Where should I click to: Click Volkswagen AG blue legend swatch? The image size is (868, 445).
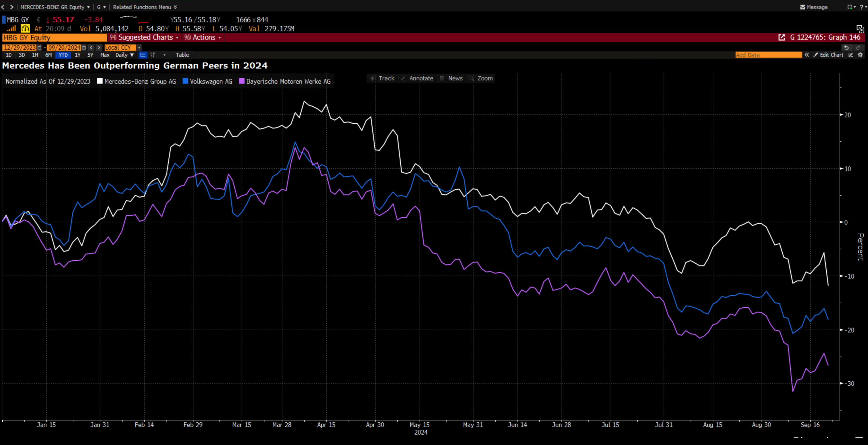tap(185, 81)
